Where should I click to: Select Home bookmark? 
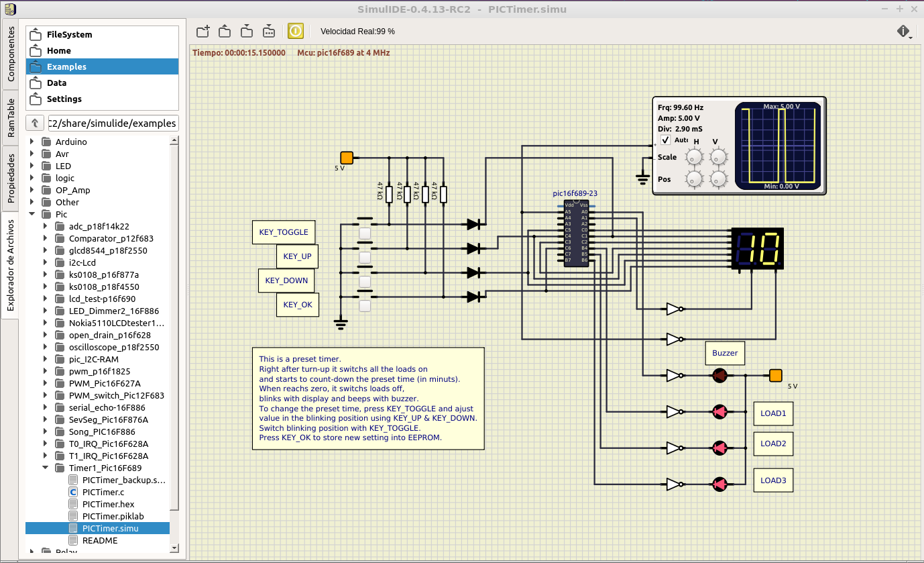pos(102,50)
